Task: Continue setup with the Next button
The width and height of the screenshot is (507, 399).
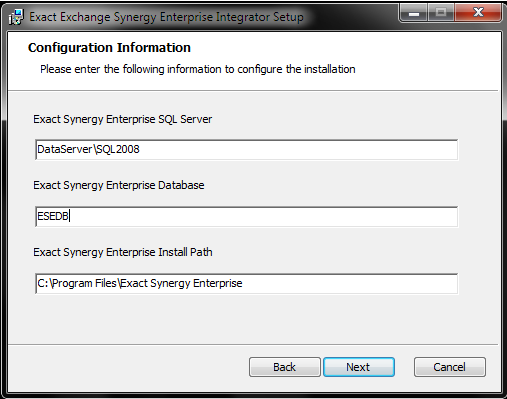Action: click(x=359, y=367)
